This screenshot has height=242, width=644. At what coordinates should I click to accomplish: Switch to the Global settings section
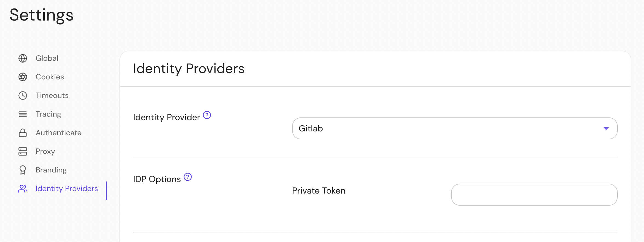coord(47,58)
